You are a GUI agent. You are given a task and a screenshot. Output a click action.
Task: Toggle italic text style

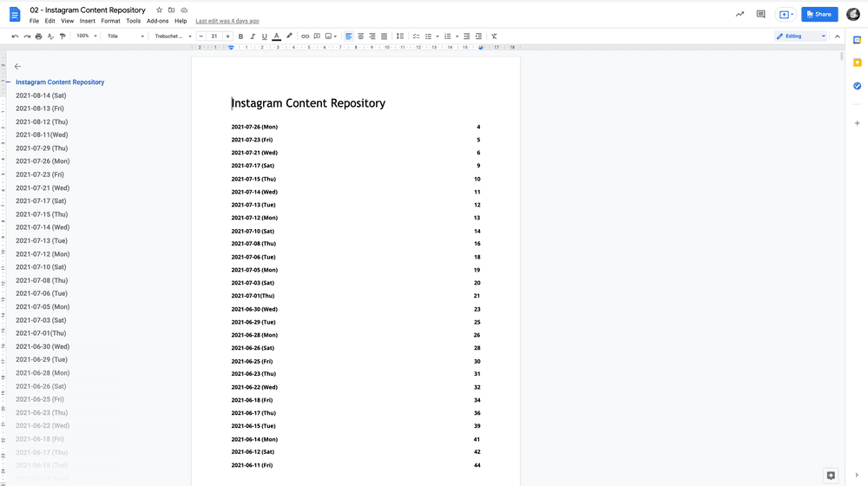253,36
